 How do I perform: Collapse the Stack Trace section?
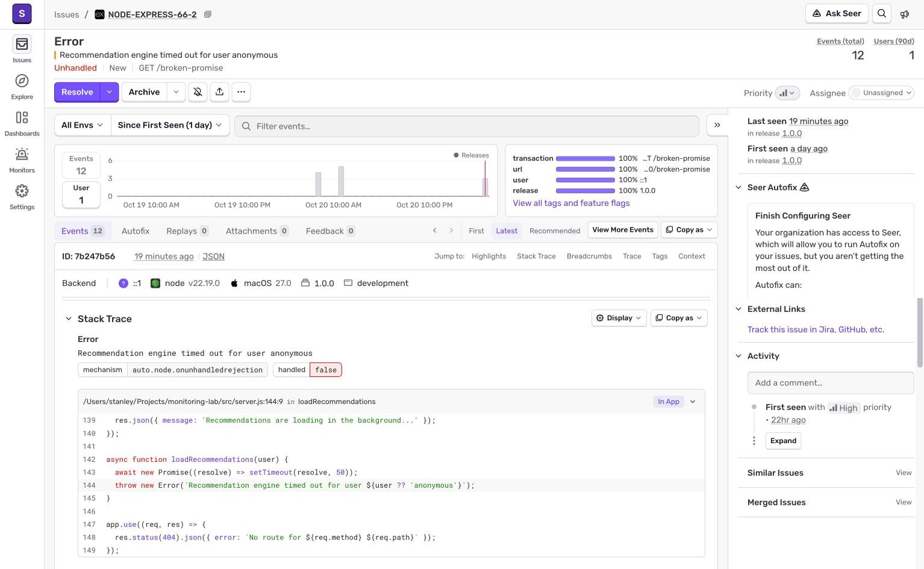[69, 319]
